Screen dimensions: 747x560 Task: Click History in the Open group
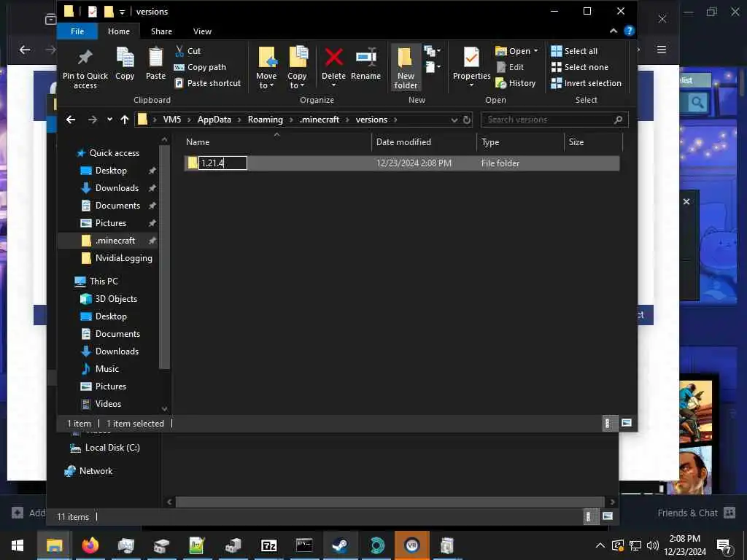click(516, 83)
